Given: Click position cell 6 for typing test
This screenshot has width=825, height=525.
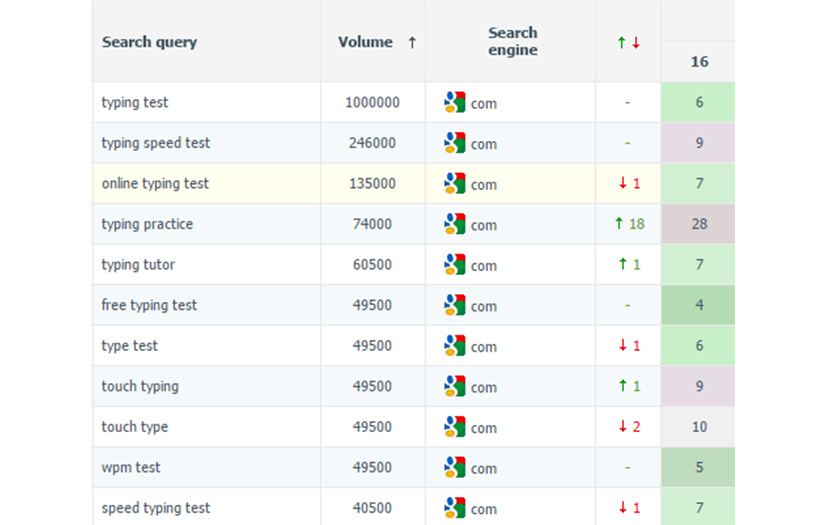Looking at the screenshot, I should (x=698, y=102).
